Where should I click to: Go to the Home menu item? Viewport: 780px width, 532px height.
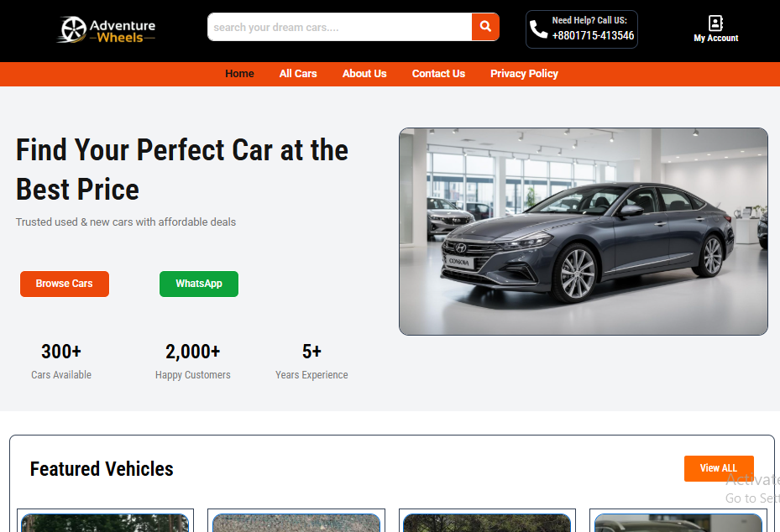[x=239, y=74]
